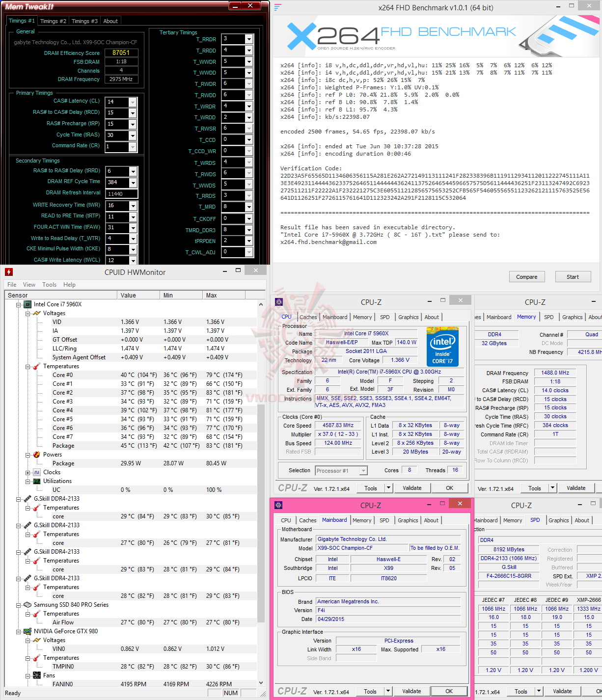Screen dimensions: 602x700
Task: Click the Utilizations icon in HWMonitor tree
Action: 37,481
